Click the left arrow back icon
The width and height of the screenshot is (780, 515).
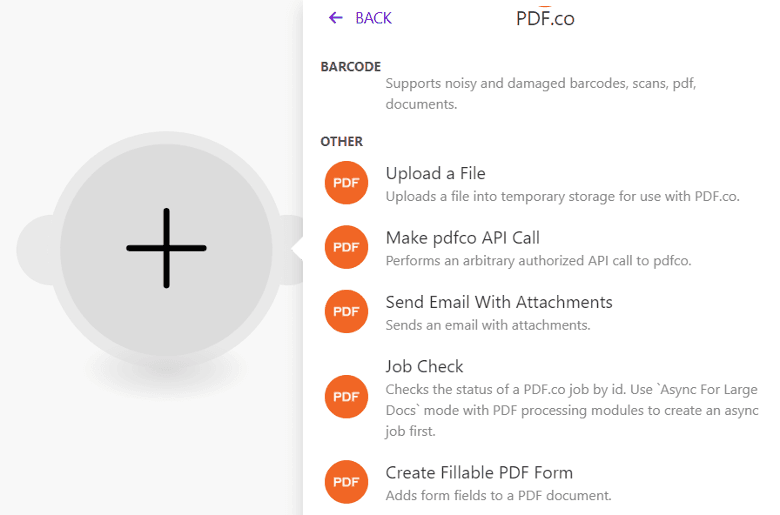[336, 18]
